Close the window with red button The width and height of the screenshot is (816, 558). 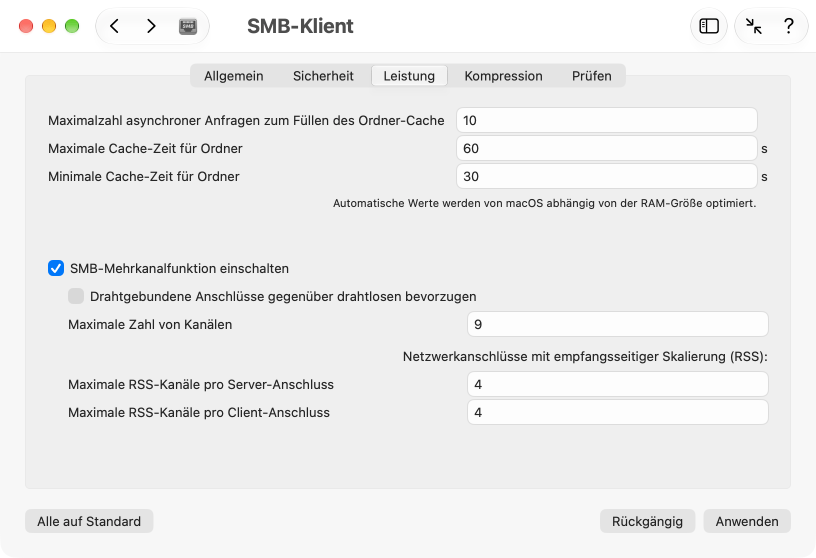pyautogui.click(x=26, y=26)
